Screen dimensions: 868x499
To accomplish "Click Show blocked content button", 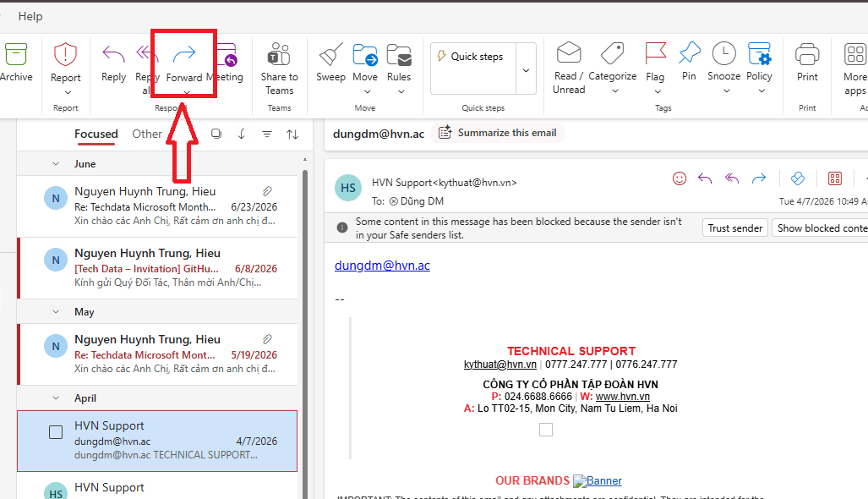I will point(820,228).
